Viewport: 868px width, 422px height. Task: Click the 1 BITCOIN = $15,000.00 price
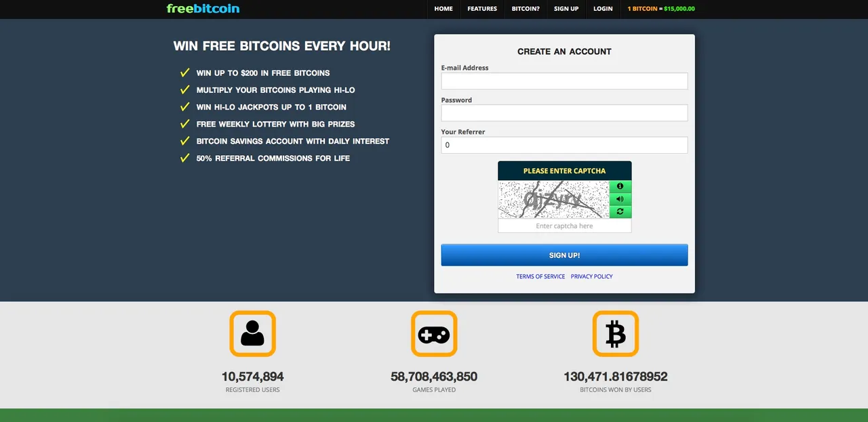click(x=661, y=9)
